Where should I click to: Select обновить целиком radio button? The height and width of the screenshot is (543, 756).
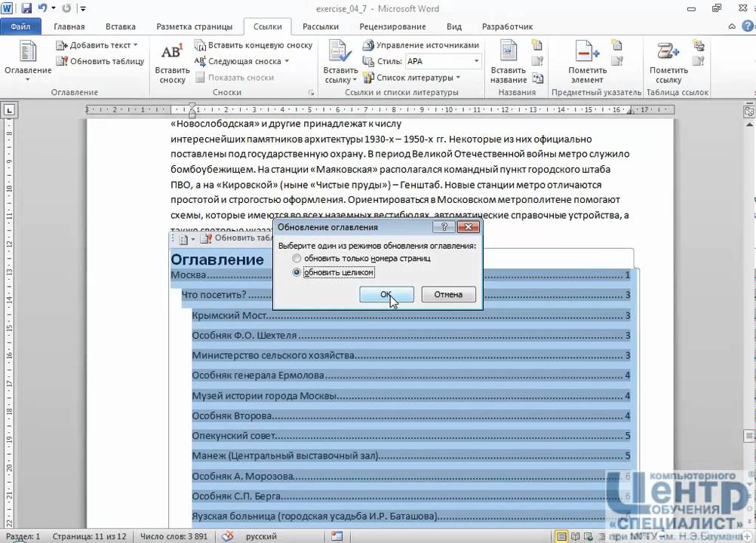[297, 273]
